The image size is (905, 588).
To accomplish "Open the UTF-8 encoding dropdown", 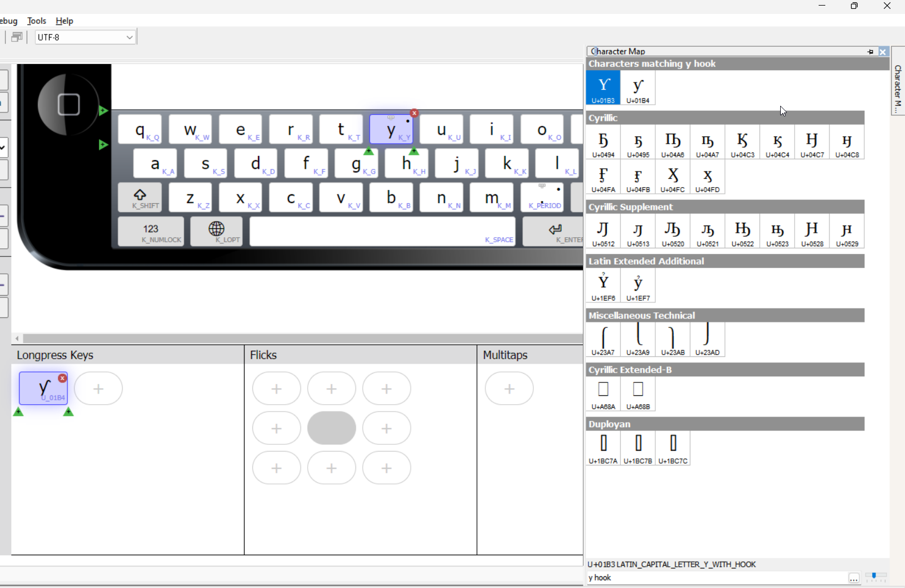I will pyautogui.click(x=85, y=37).
